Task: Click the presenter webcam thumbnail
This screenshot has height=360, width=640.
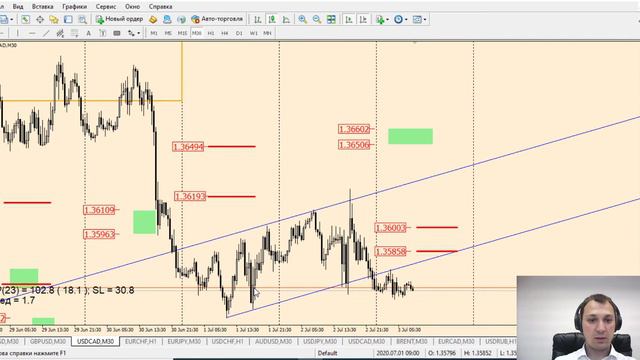Action: click(578, 318)
